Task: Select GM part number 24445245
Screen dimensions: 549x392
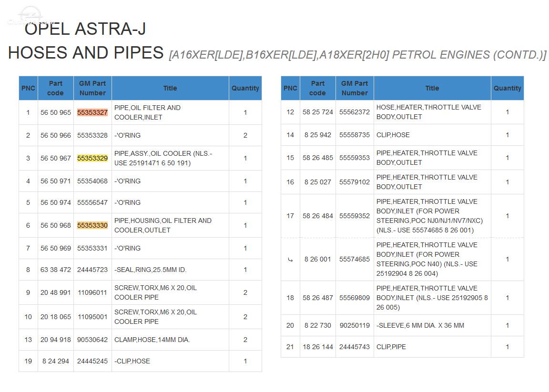Action: (x=92, y=361)
